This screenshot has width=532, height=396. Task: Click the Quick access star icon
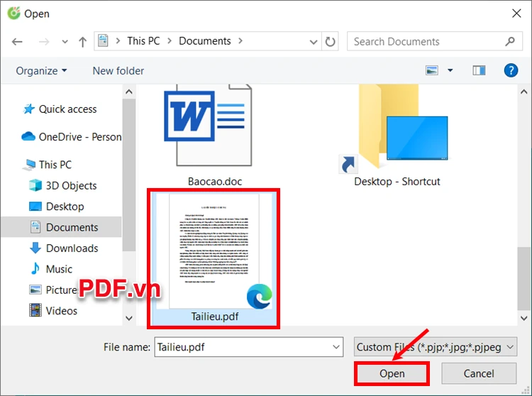29,109
